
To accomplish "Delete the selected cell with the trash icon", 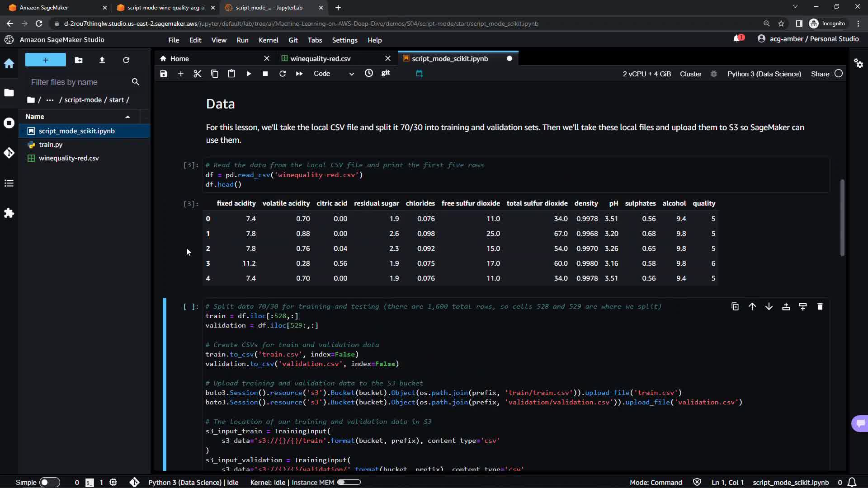I will pos(820,307).
